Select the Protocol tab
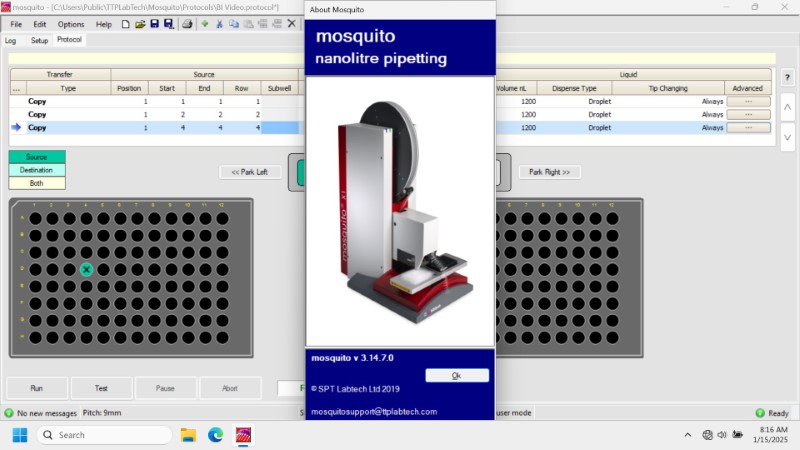Viewport: 800px width, 450px height. (69, 39)
